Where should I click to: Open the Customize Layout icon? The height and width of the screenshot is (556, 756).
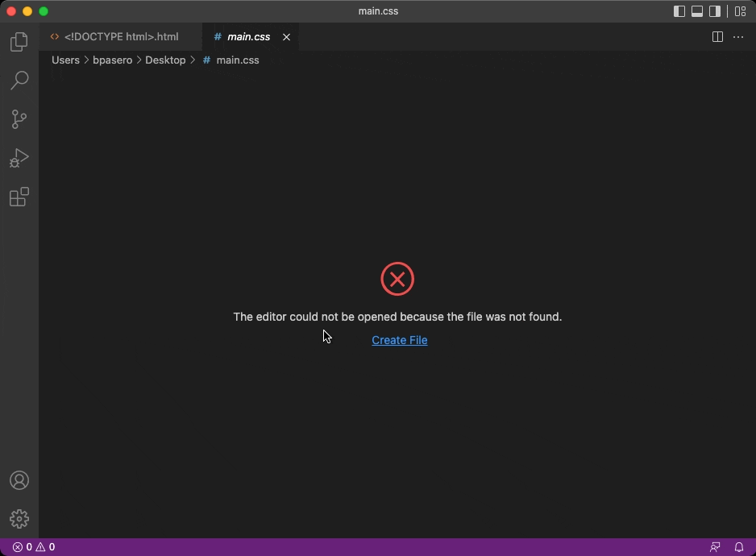pyautogui.click(x=741, y=11)
